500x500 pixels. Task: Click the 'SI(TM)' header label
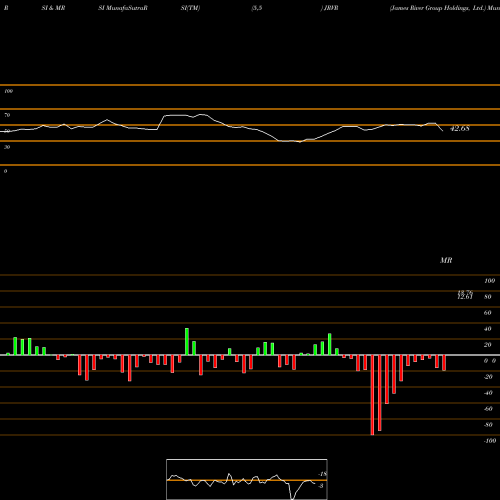(x=190, y=8)
